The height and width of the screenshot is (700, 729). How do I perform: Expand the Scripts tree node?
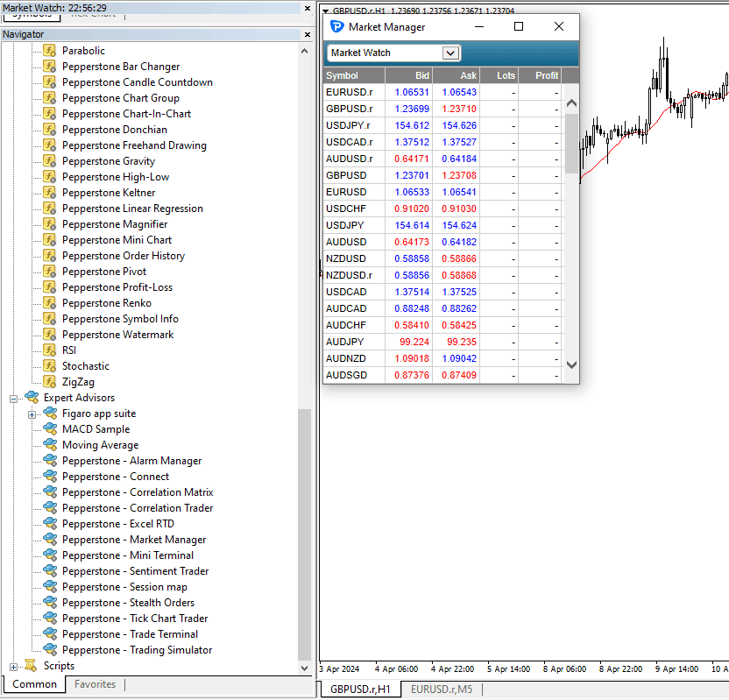13,667
